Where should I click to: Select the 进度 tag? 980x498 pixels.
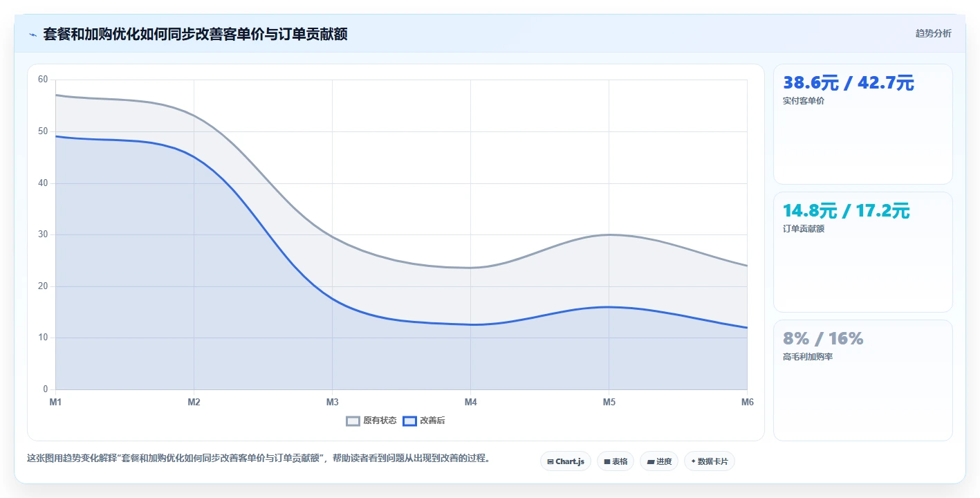(658, 461)
